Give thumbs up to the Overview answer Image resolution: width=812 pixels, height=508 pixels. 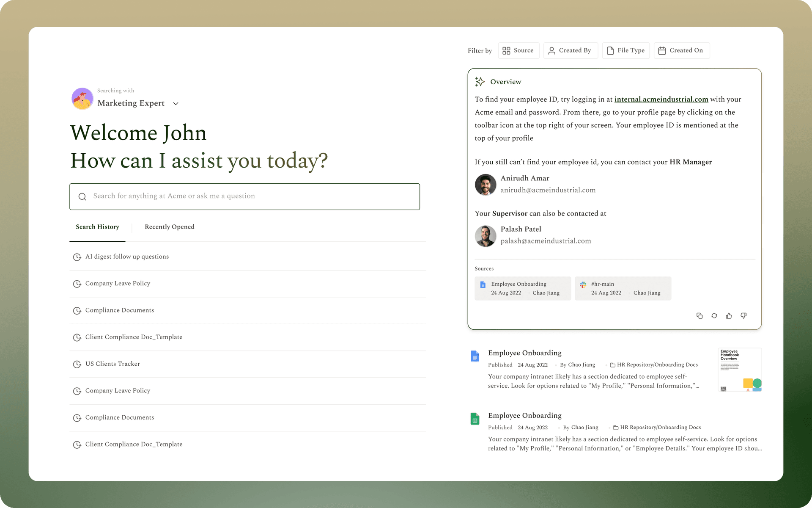click(729, 316)
